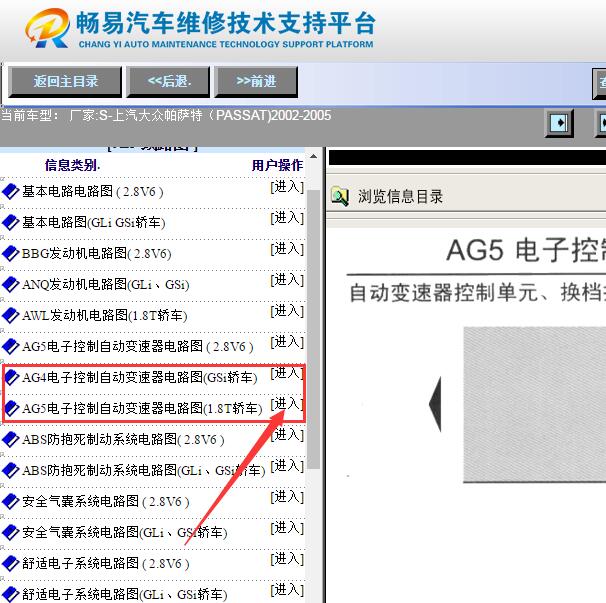Select text AG5电子控制自动变速器电路图 (2.8V6)
Viewport: 606px width, 603px height.
click(x=138, y=346)
